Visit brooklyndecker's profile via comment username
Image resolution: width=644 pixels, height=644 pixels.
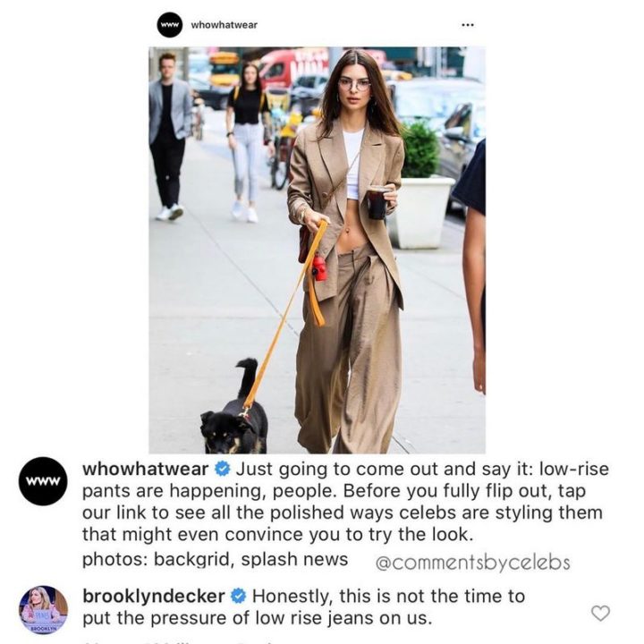(x=154, y=596)
